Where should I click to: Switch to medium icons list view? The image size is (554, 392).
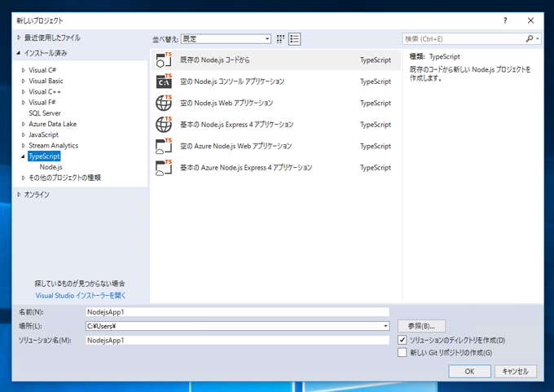(x=294, y=39)
